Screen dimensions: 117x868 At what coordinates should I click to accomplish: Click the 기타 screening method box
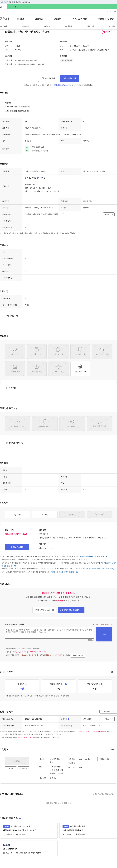pyautogui.click(x=99, y=515)
